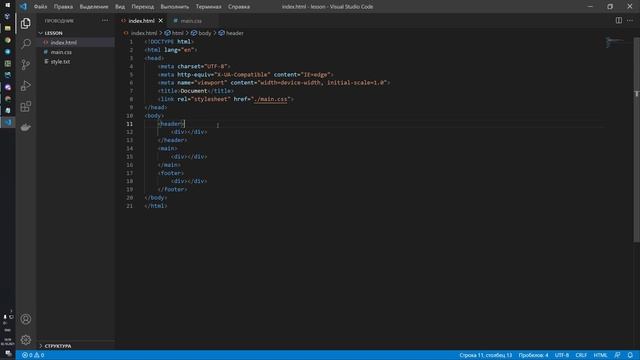Click the file explorer icon in Windows taskbar
640x360 pixels.
tap(7, 28)
